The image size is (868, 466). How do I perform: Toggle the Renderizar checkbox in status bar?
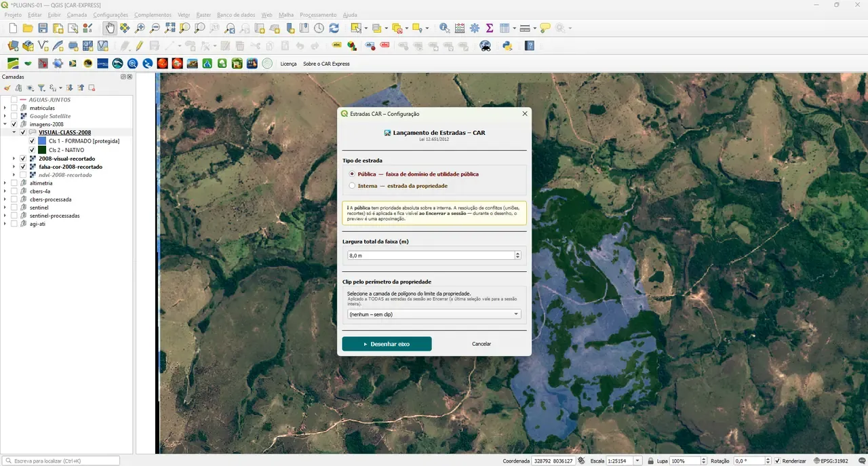point(777,461)
